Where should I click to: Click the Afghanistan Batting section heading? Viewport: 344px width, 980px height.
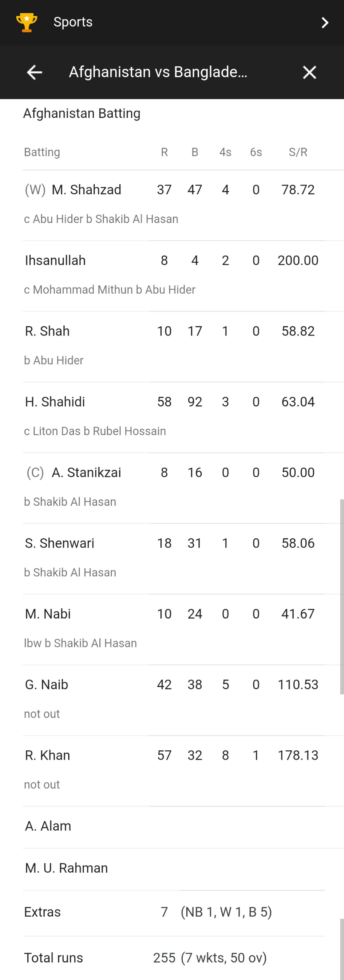[82, 114]
